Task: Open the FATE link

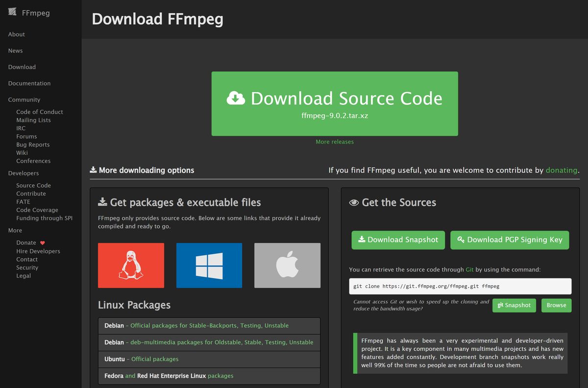Action: pos(23,202)
